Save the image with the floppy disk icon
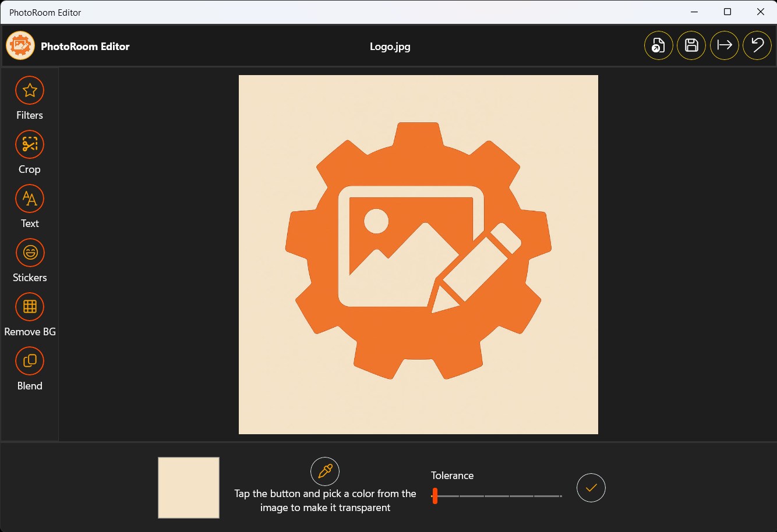The width and height of the screenshot is (777, 532). pos(691,45)
